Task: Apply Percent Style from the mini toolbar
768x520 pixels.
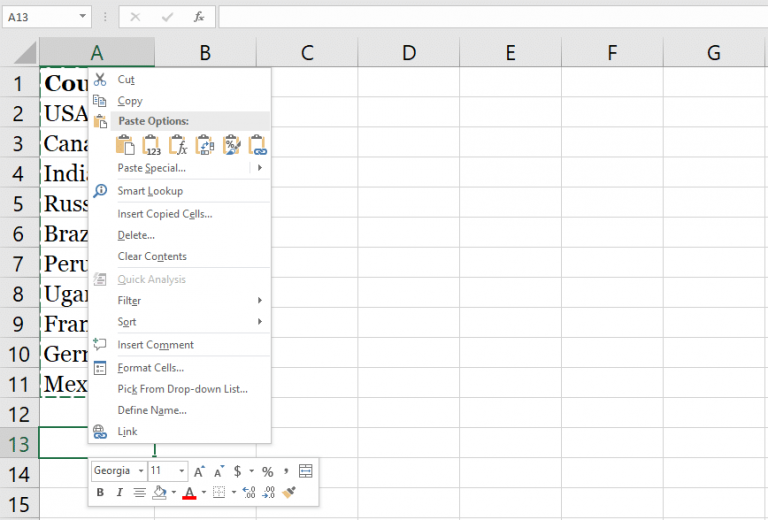Action: 267,471
